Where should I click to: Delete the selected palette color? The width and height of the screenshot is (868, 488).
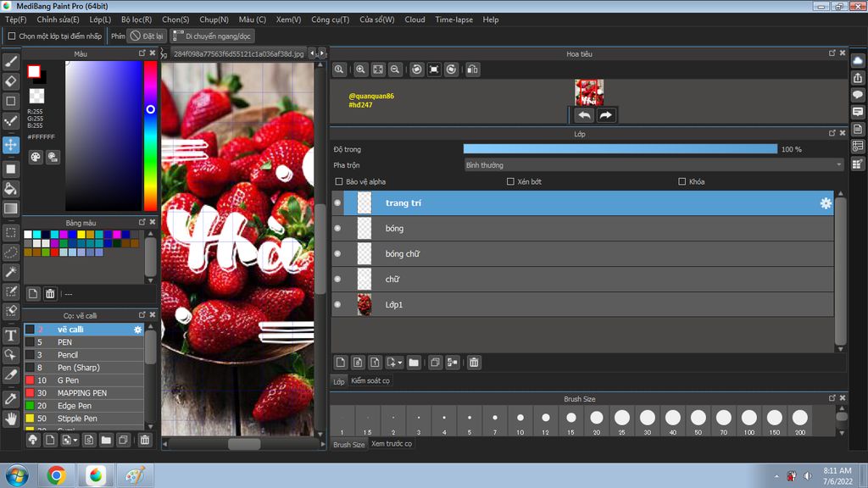click(x=50, y=294)
